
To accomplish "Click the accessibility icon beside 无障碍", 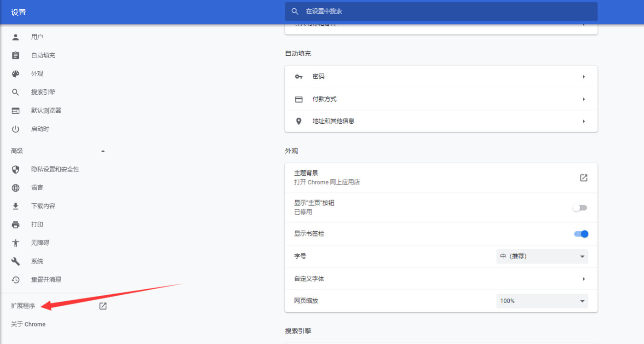I will click(16, 243).
